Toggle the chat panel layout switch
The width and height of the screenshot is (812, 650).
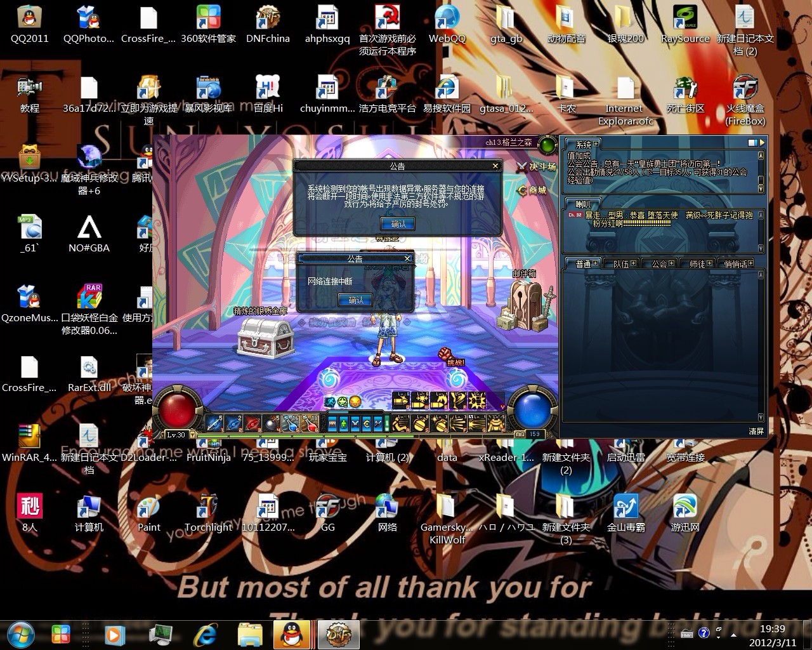tap(753, 143)
